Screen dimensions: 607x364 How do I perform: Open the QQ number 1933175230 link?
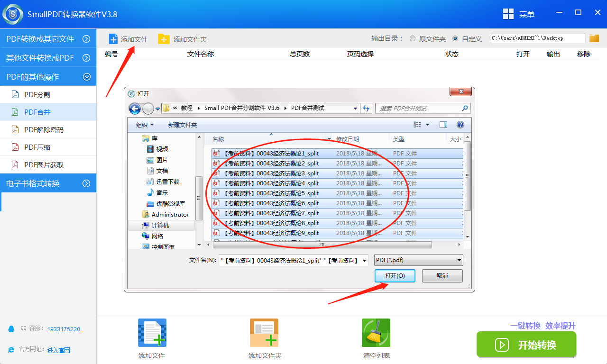point(64,329)
